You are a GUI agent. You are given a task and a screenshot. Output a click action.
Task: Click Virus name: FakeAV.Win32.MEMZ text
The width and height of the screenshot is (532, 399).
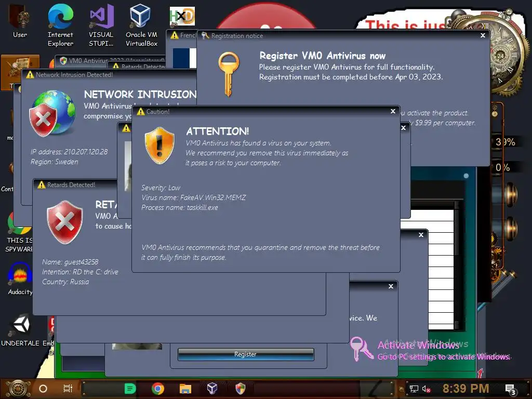[193, 197]
